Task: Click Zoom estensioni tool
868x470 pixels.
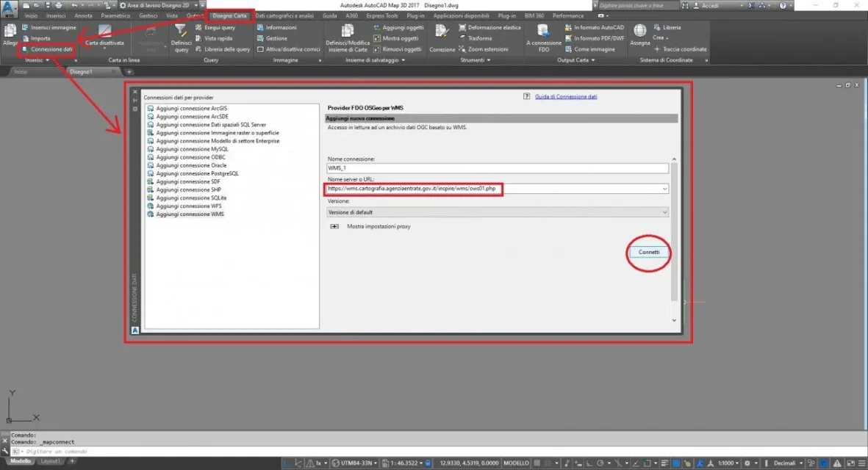Action: coord(484,49)
